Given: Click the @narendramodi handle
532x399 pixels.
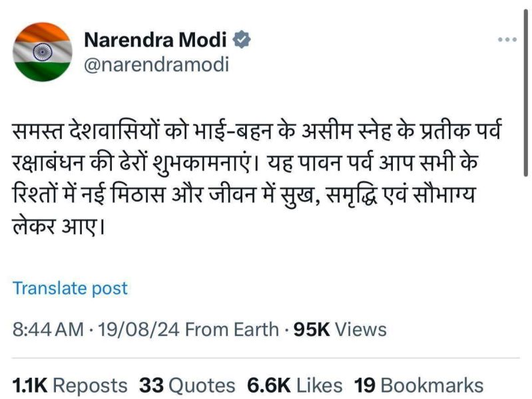Looking at the screenshot, I should (x=156, y=65).
